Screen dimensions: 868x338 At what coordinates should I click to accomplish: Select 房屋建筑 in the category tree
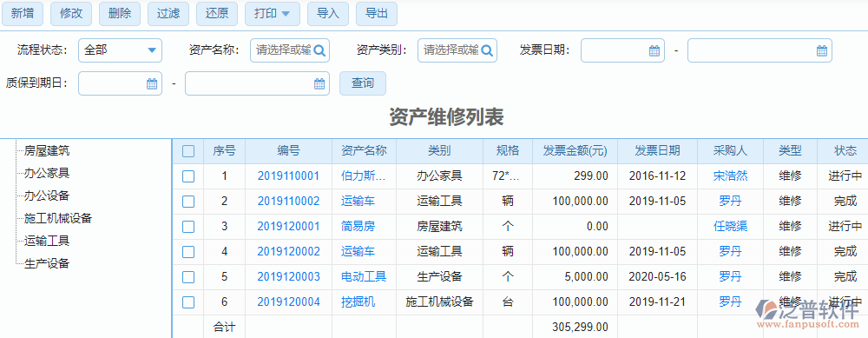point(47,150)
